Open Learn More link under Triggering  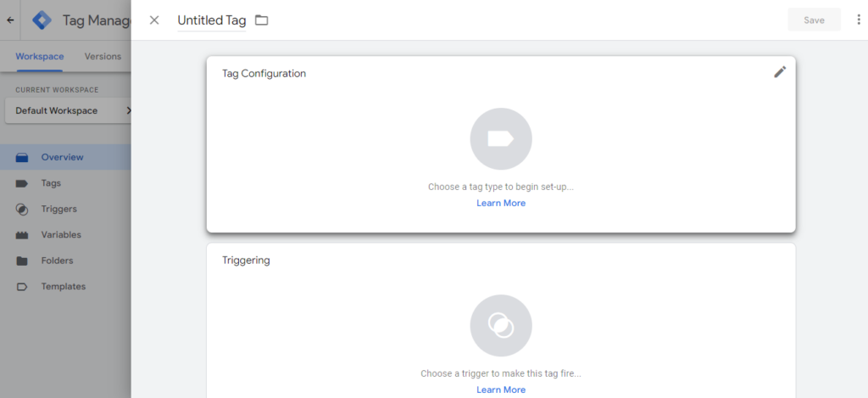[x=501, y=390]
